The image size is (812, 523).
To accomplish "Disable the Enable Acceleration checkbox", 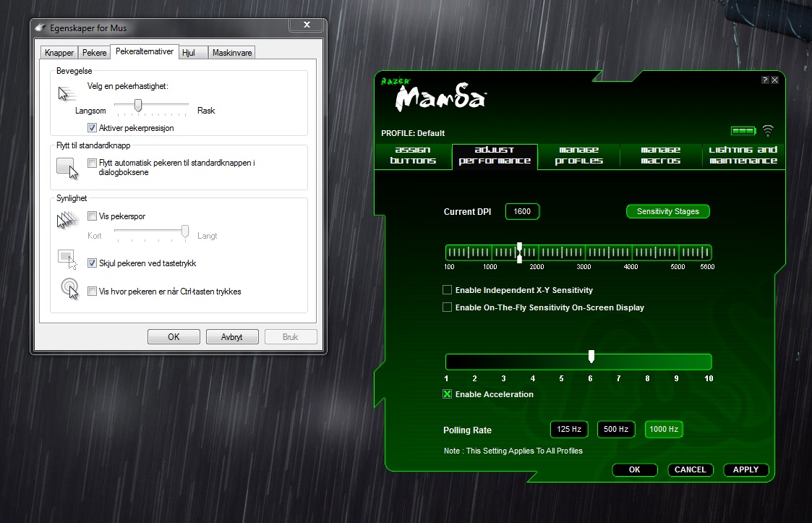I will (447, 394).
